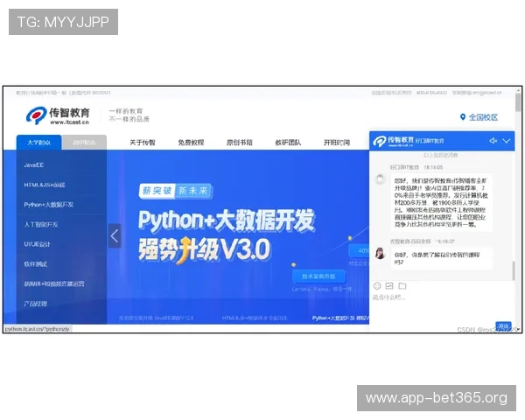The height and width of the screenshot is (420, 525).
Task: Select 产品经理 in the sidebar
Action: coord(36,304)
